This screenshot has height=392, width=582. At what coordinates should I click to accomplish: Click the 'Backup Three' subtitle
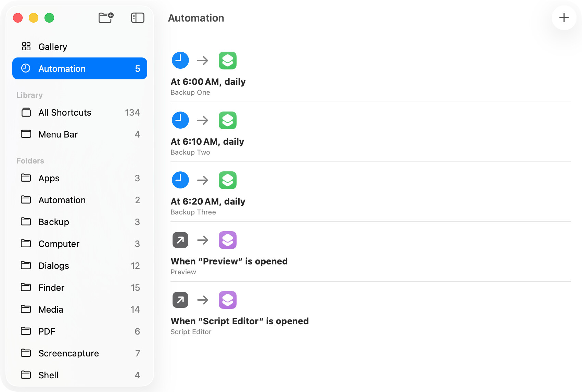pyautogui.click(x=193, y=212)
